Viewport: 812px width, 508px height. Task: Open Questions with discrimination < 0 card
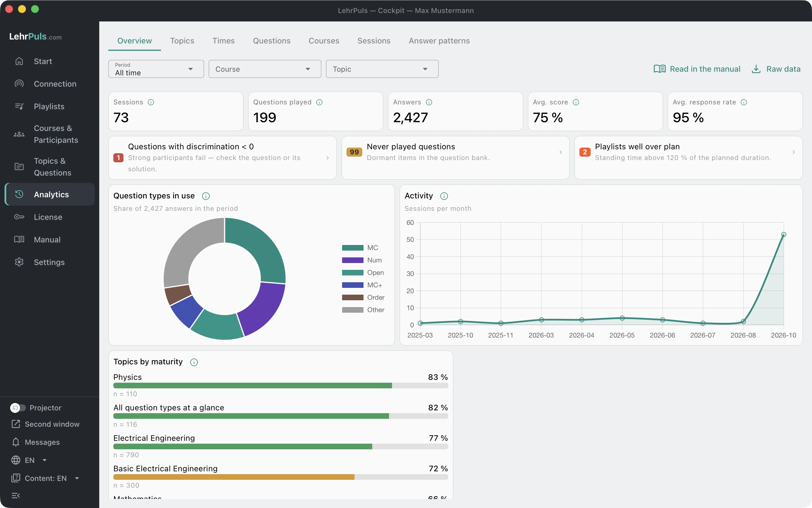click(x=222, y=157)
